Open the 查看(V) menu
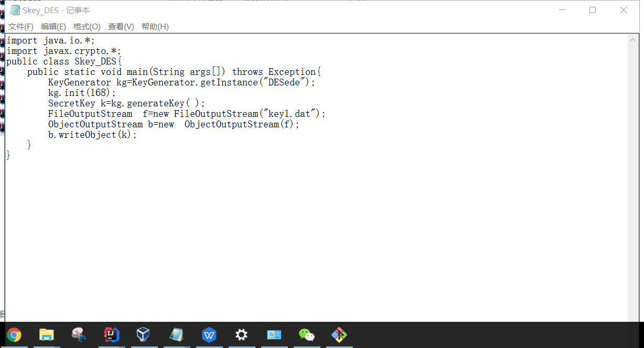Viewport: 644px width, 348px height. click(121, 27)
